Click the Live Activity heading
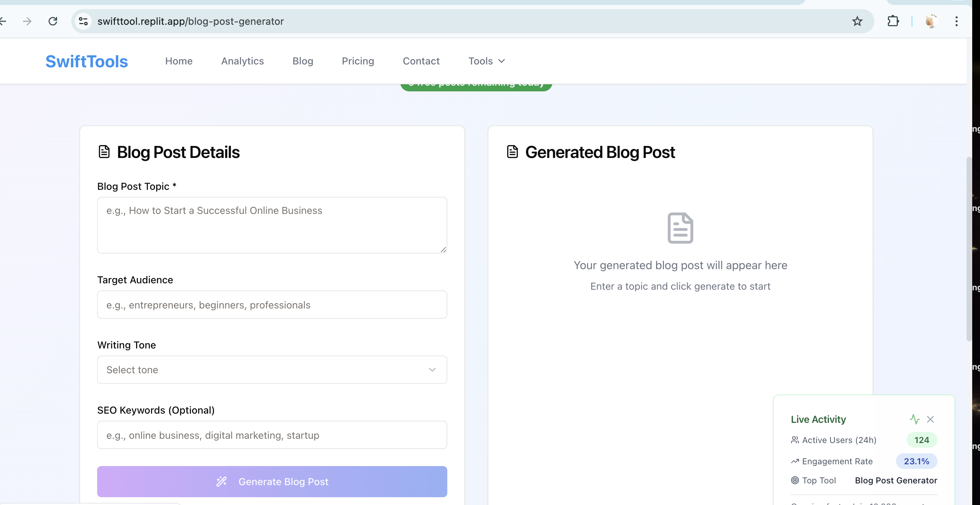980x505 pixels. point(818,419)
